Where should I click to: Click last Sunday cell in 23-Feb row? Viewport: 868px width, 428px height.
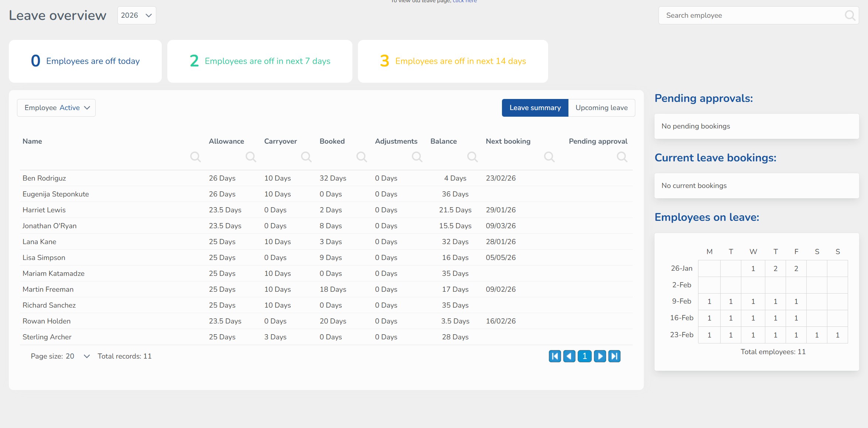pos(837,335)
